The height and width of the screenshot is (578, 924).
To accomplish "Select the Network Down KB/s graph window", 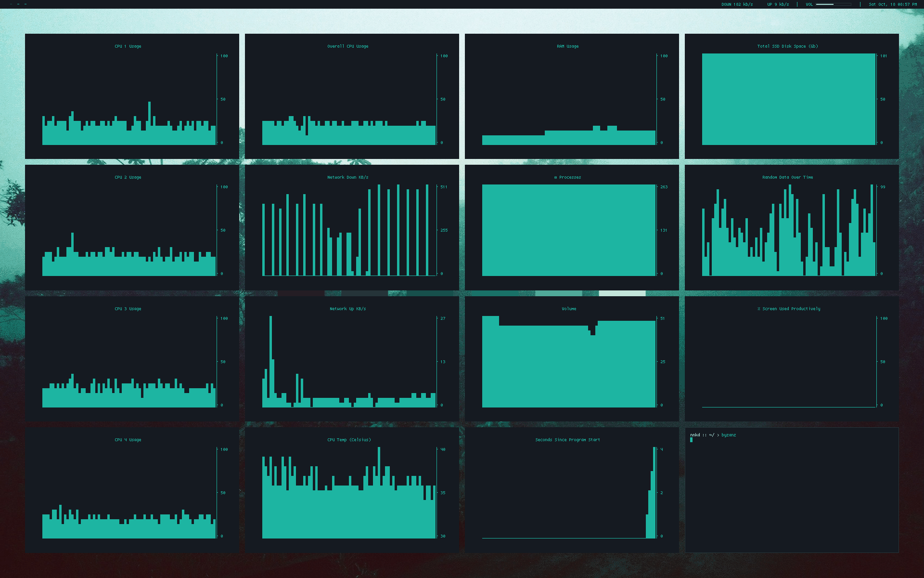I will click(x=352, y=227).
